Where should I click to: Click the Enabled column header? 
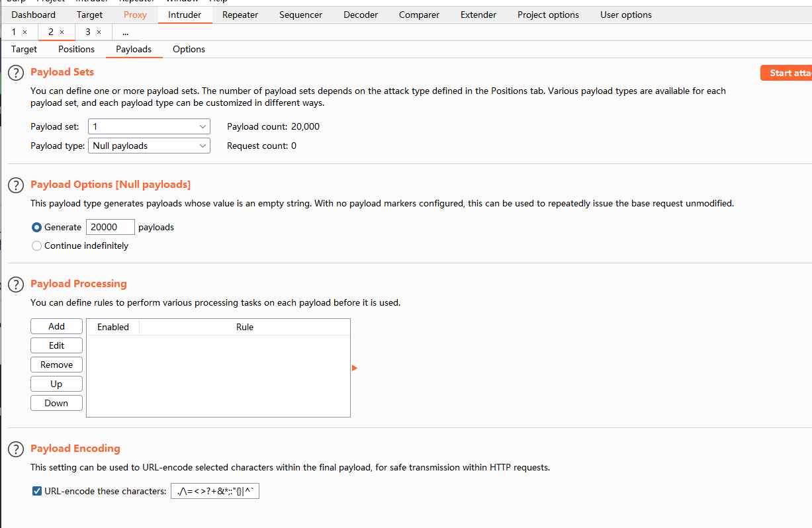tap(113, 327)
